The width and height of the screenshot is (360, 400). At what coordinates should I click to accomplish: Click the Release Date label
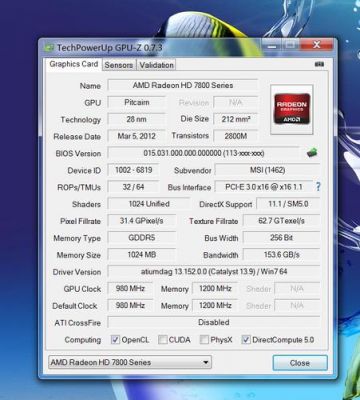point(77,136)
